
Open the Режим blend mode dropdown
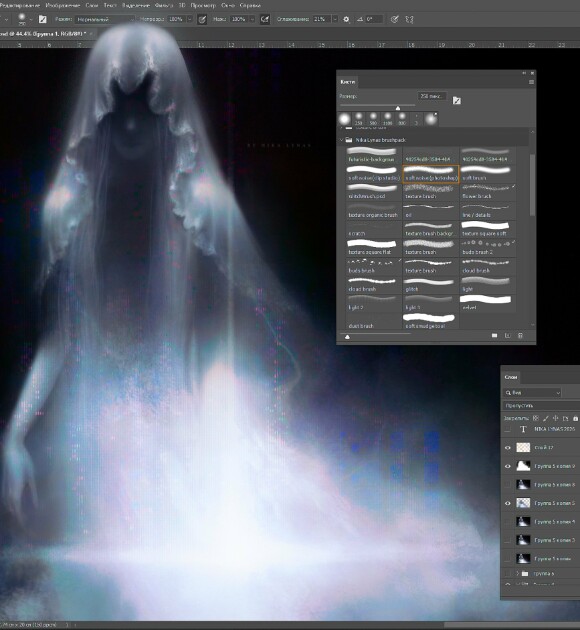coord(105,19)
